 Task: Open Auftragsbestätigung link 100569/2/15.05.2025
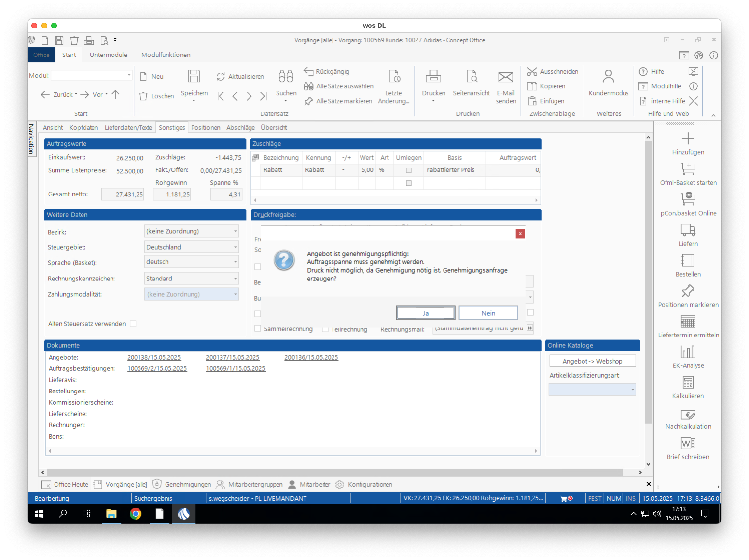[x=157, y=369]
